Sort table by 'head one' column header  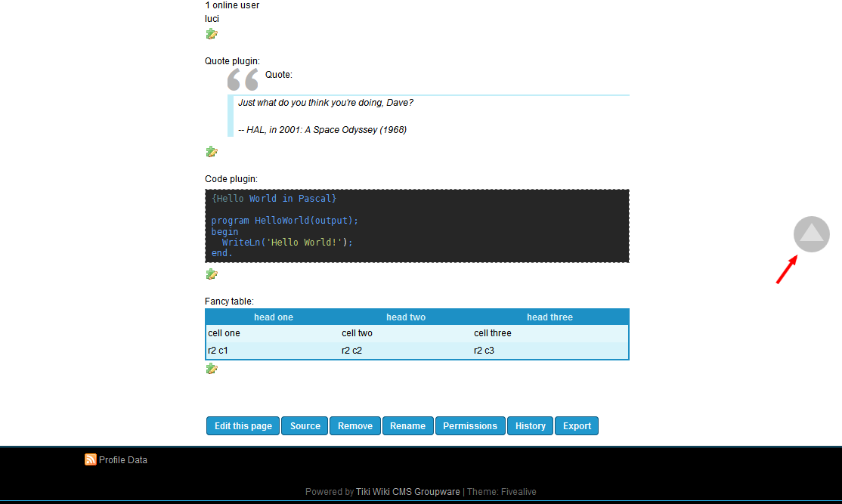pyautogui.click(x=274, y=317)
